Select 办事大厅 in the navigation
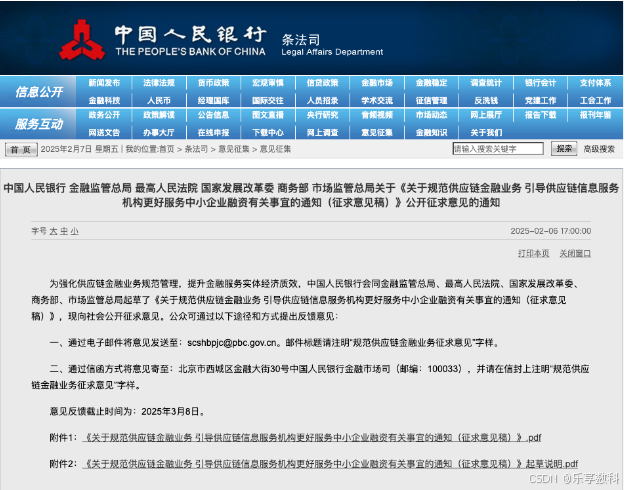The image size is (625, 490). tap(159, 132)
